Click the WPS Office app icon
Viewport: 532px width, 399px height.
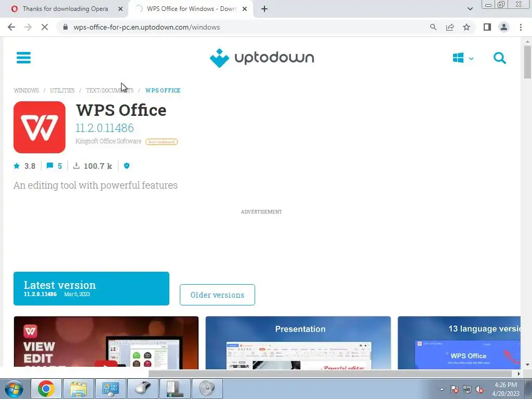pos(39,127)
